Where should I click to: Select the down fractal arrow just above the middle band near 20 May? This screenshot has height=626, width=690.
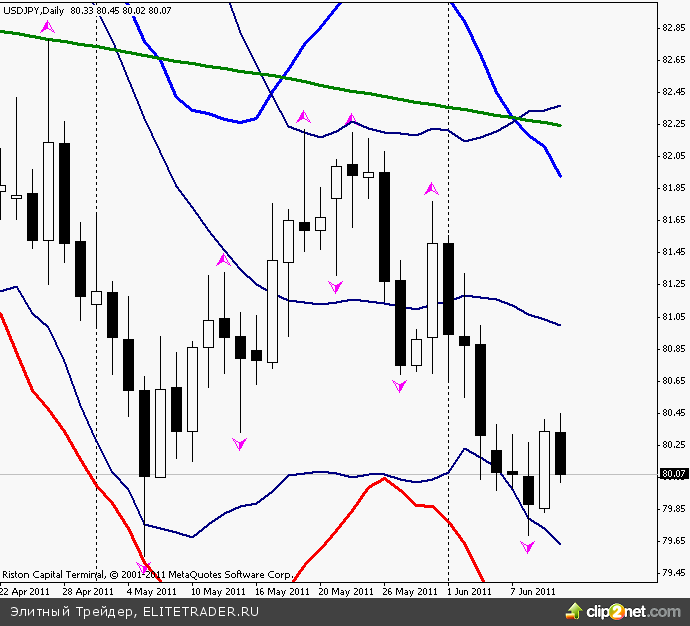coord(336,287)
